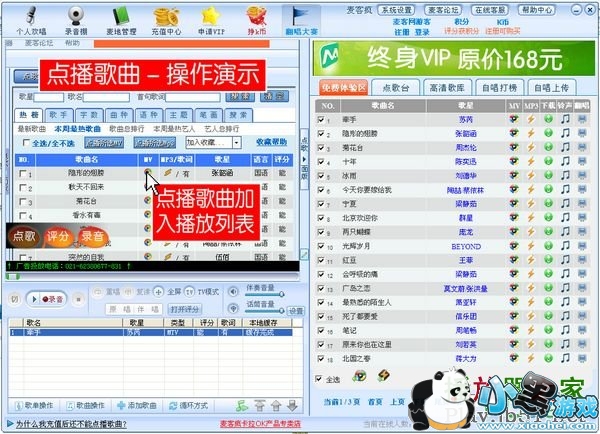Click MV icon for 北京欢迎你
Image resolution: width=600 pixels, height=434 pixels.
[514, 218]
